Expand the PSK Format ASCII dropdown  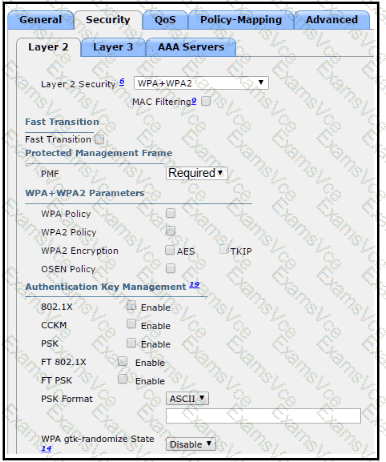(x=187, y=398)
